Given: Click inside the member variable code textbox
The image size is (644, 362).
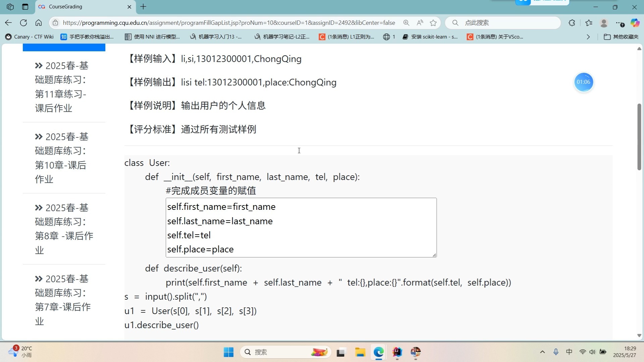Looking at the screenshot, I should click(301, 228).
